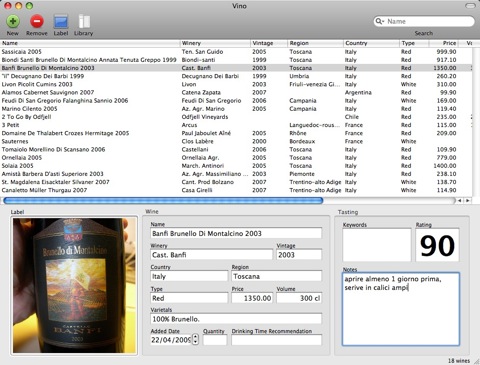
Task: Select the Livon Picolit Cumins 2003 row
Action: coord(236,84)
